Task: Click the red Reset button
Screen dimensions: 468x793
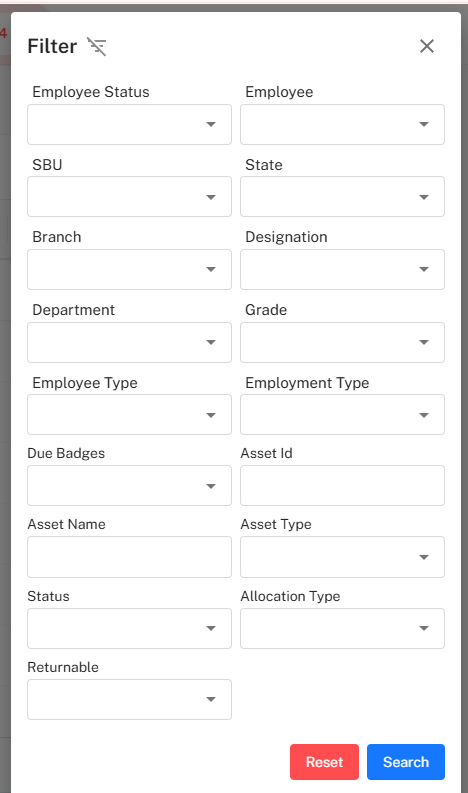Action: pos(324,762)
